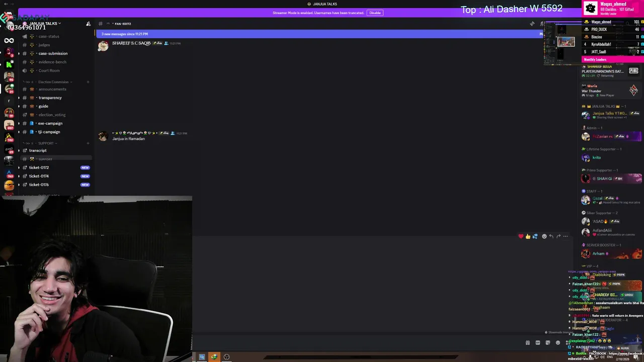
Task: Click the War Thunder activity card
Action: (611, 90)
